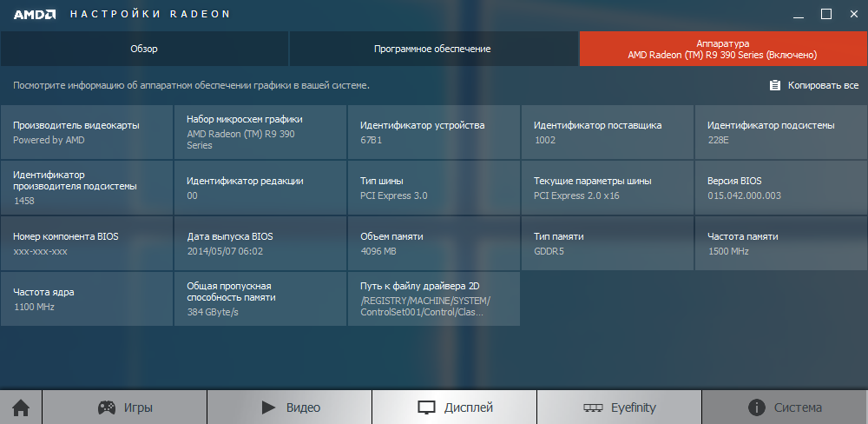Select the Частота памяти 1500 MHz tile

pos(781,243)
